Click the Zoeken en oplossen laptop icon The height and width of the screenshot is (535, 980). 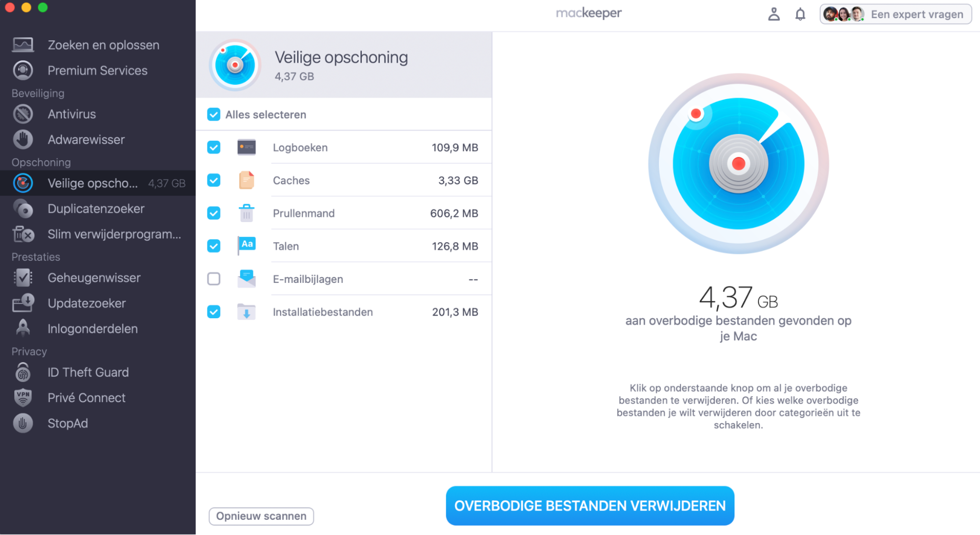coord(23,45)
